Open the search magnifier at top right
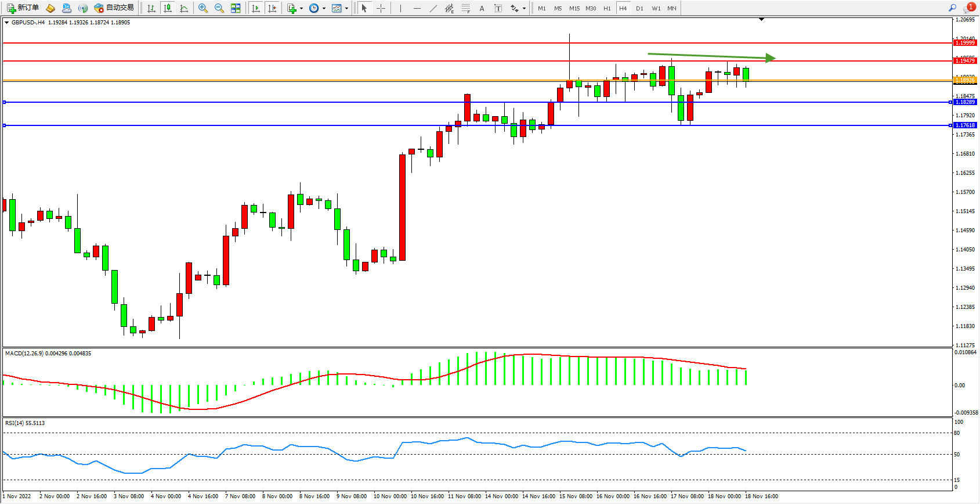Screen dimensions: 980x504 click(952, 8)
